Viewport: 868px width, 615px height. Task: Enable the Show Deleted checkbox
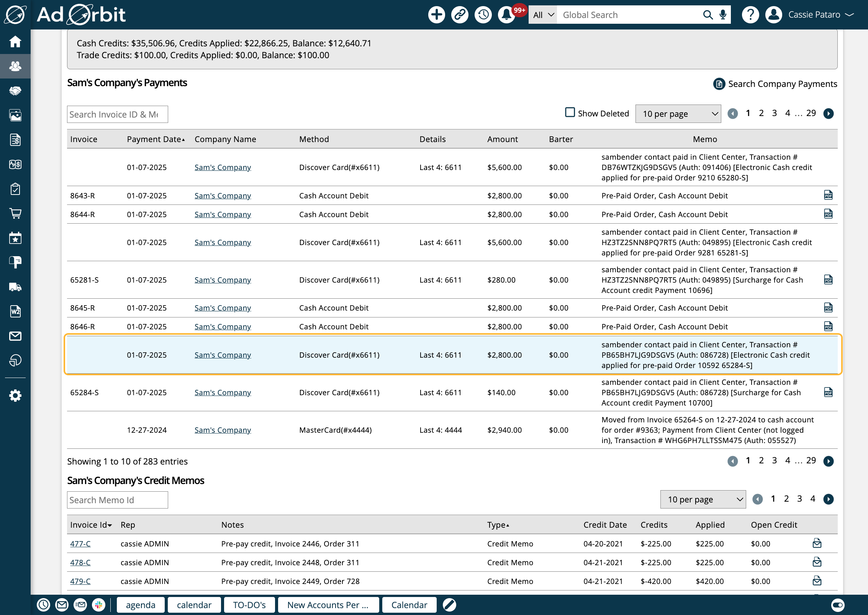[x=570, y=112]
